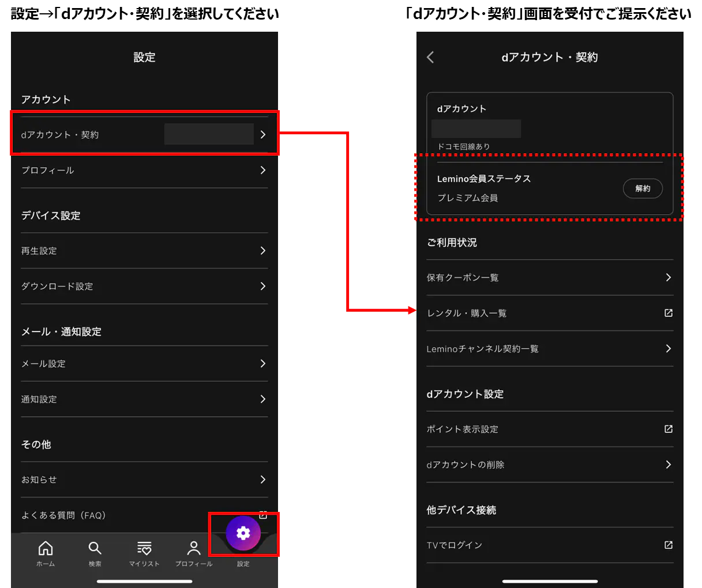Open the プロフィール settings row
The image size is (702, 588).
click(x=144, y=170)
